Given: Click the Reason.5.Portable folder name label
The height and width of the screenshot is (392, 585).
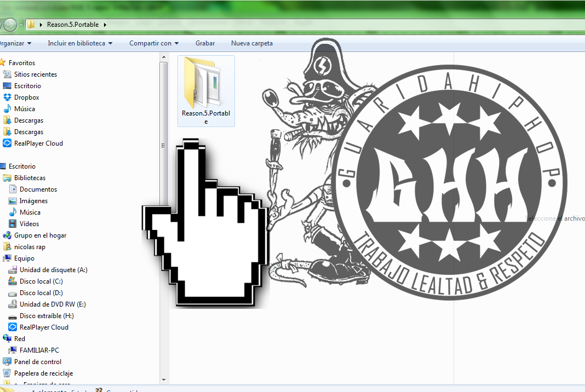Looking at the screenshot, I should 205,117.
